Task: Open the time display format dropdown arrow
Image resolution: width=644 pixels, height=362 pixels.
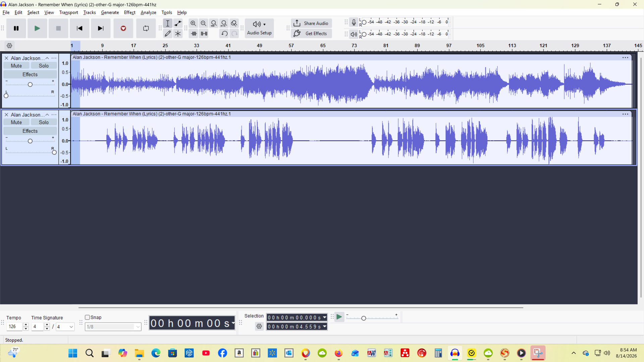Action: pos(233,323)
